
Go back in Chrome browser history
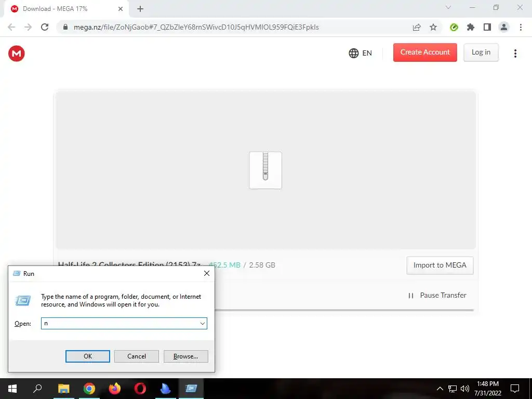click(11, 27)
